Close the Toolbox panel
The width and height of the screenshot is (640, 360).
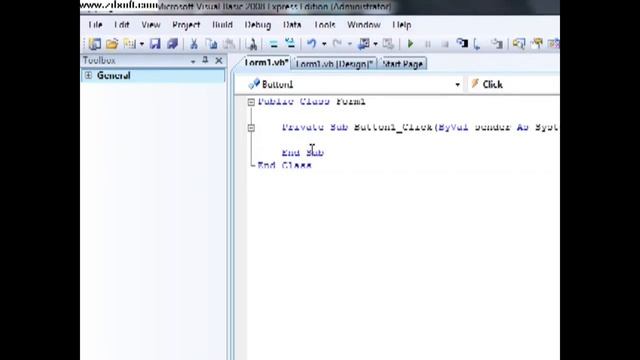[x=219, y=61]
